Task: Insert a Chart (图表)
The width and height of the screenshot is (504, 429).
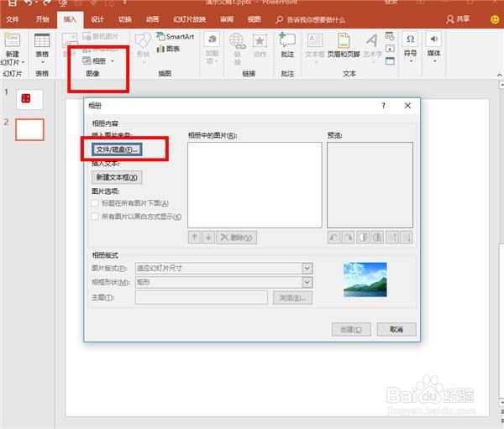Action: click(x=168, y=49)
